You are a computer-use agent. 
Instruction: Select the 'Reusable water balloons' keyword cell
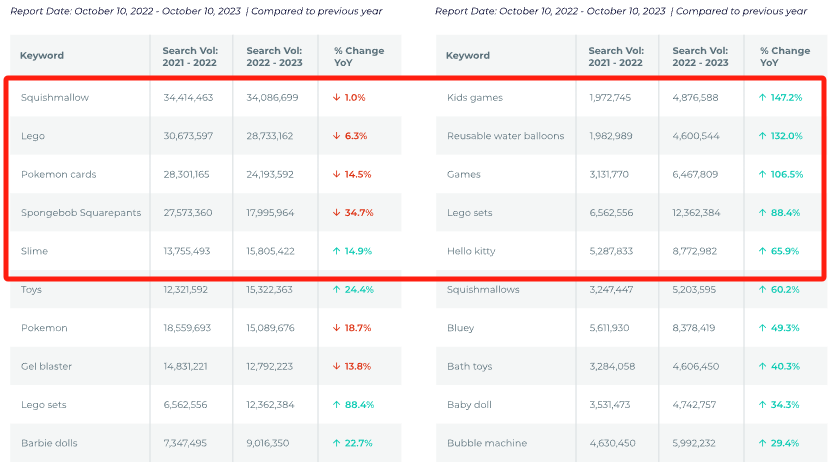point(505,136)
